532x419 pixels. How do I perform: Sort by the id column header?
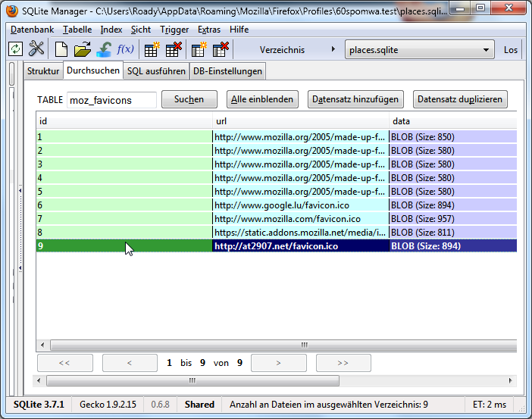coord(124,121)
